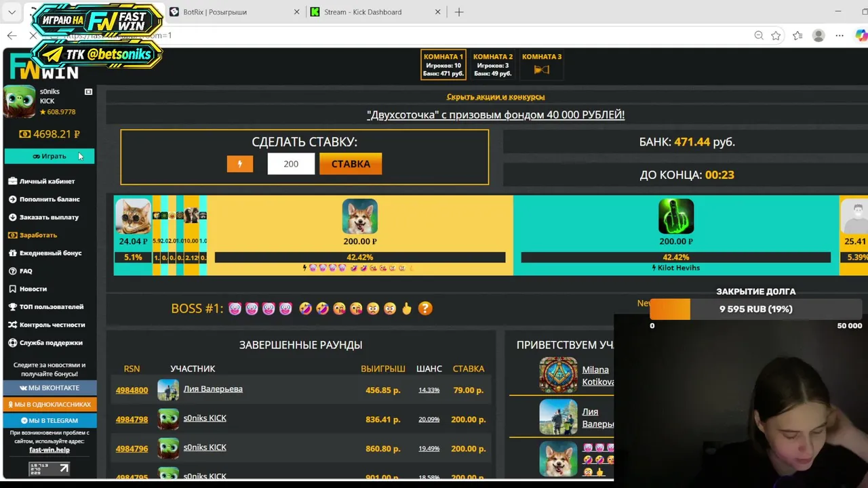Click the corgi's 42.42% chance bar
The width and height of the screenshot is (868, 488).
point(359,258)
